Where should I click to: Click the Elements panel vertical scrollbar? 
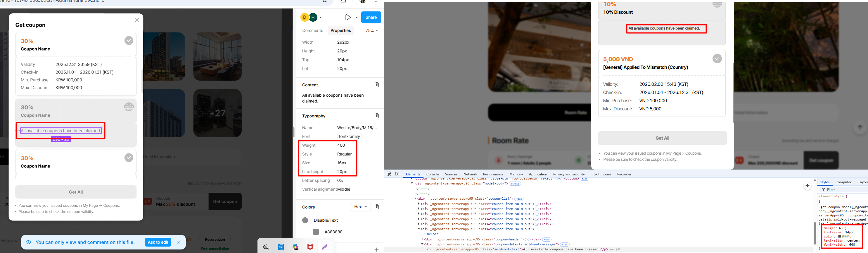tap(815, 233)
